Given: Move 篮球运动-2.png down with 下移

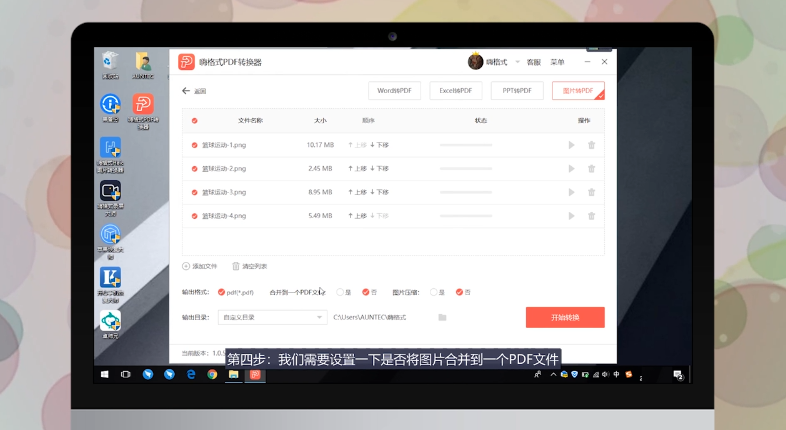Looking at the screenshot, I should point(379,168).
